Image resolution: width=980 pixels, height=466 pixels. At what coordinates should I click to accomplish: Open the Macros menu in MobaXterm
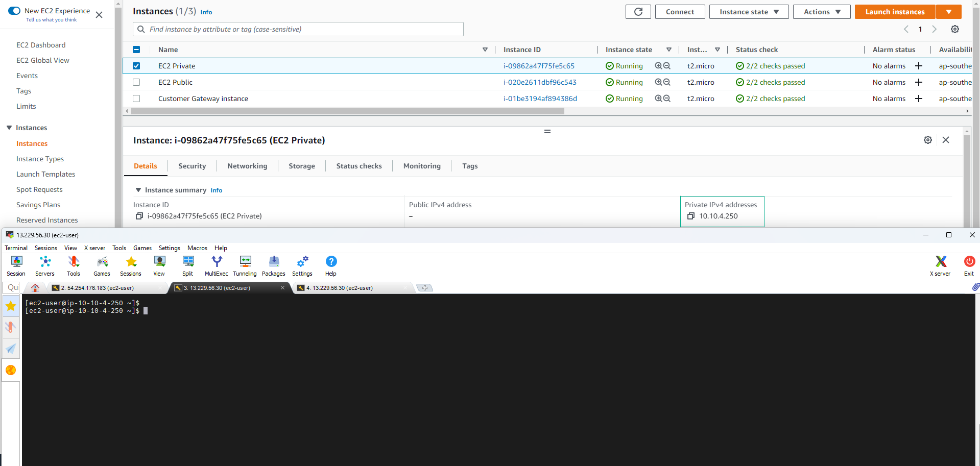pyautogui.click(x=197, y=248)
